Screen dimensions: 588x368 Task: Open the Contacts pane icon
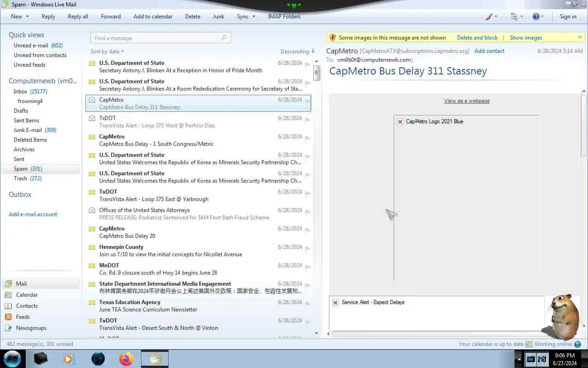(8, 306)
